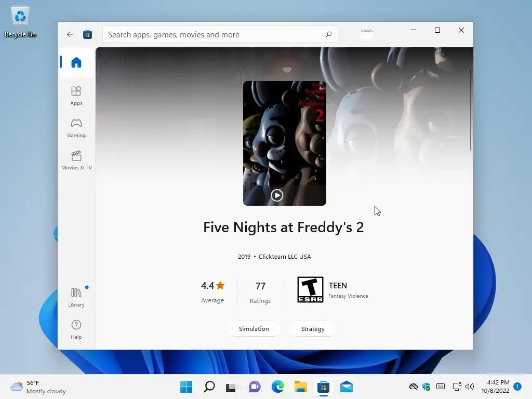Screen dimensions: 532x399
Task: Open the Gaming section
Action: click(x=76, y=128)
